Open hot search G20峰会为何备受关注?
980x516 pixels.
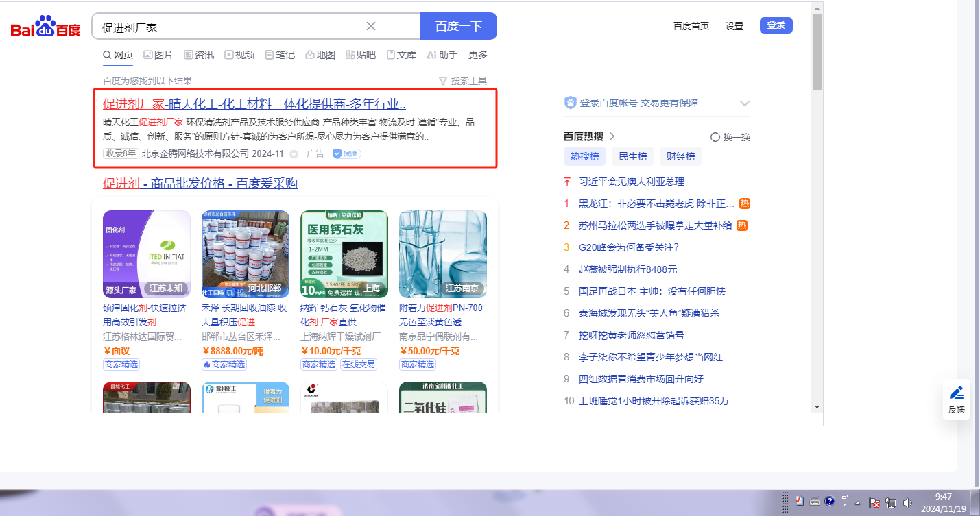629,247
